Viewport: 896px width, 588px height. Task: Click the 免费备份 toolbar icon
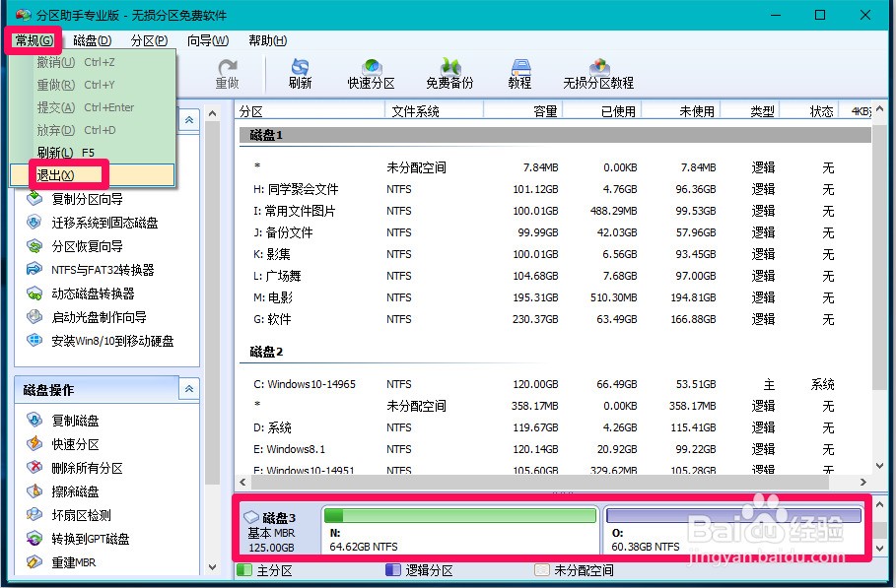coord(448,71)
